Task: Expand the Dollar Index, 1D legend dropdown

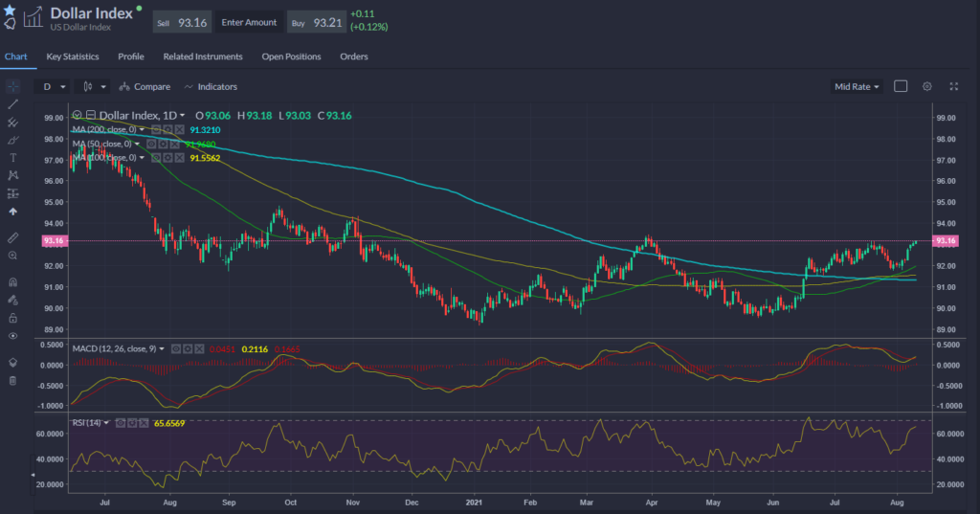Action: tap(183, 116)
